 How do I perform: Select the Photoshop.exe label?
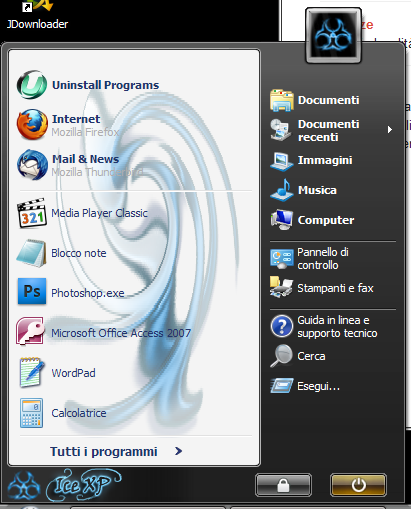pos(88,293)
